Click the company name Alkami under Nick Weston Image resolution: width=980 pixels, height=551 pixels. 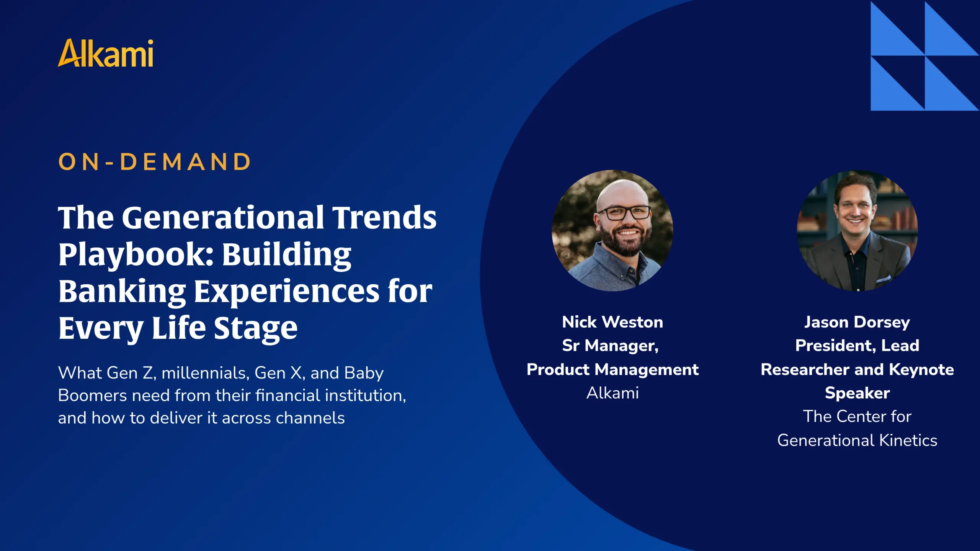coord(612,393)
